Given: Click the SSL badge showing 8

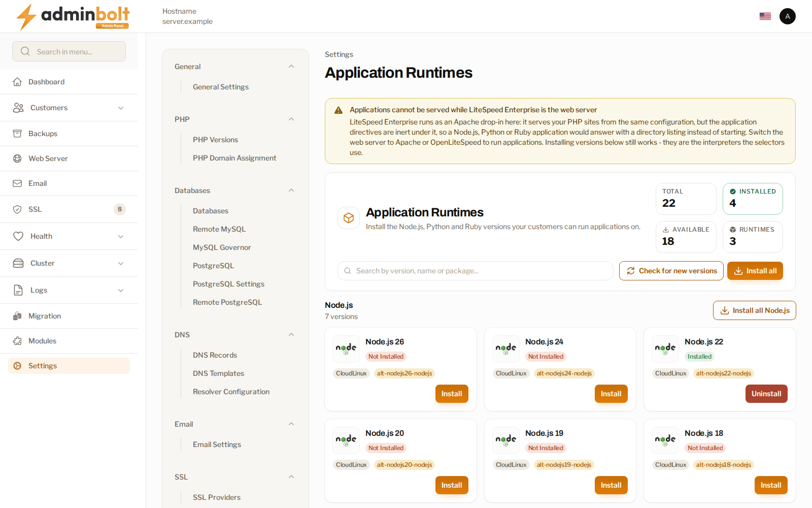Looking at the screenshot, I should pos(120,209).
